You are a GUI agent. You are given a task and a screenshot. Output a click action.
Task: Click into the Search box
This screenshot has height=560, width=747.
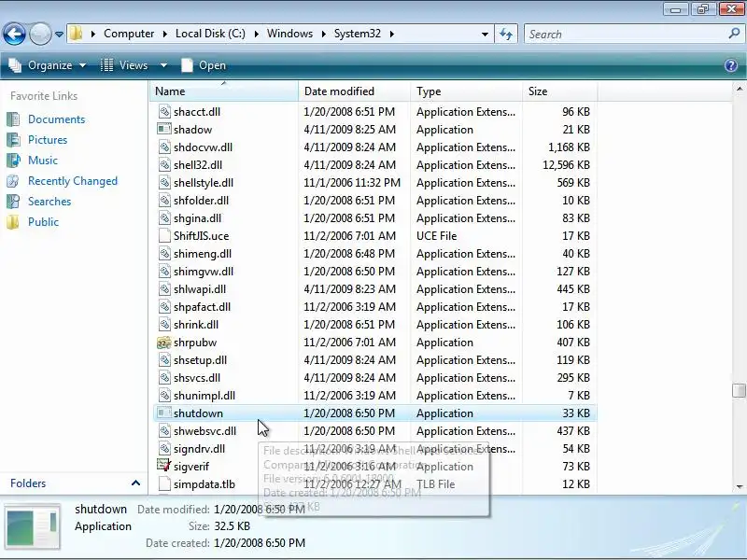(x=624, y=34)
